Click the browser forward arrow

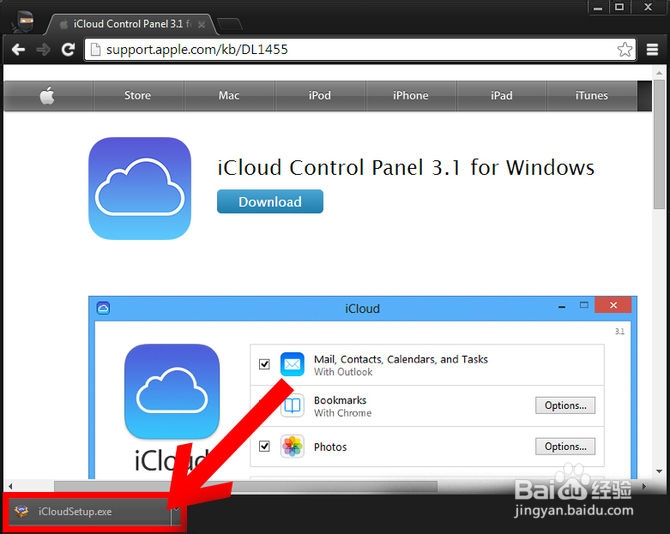pyautogui.click(x=43, y=50)
